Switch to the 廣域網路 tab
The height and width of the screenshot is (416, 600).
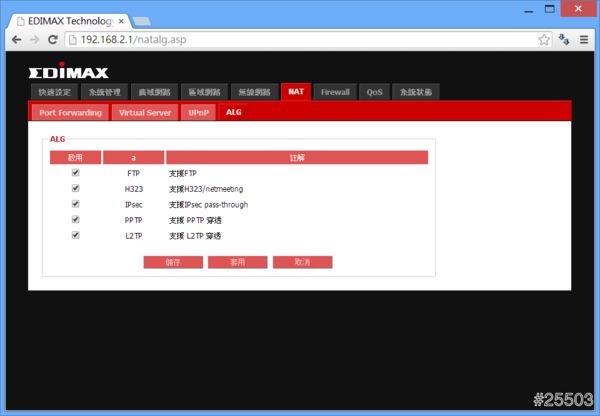coord(154,92)
